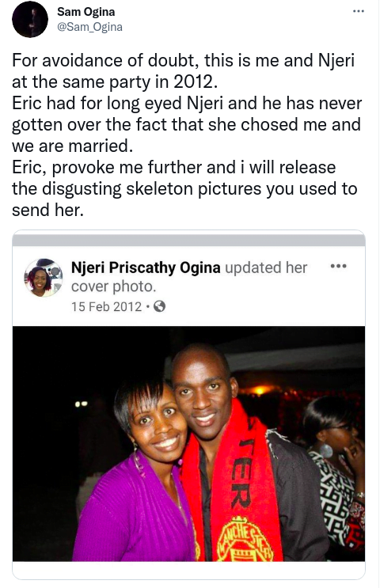
Task: Visit the @Sam_Ogina handle link
Action: (x=89, y=27)
